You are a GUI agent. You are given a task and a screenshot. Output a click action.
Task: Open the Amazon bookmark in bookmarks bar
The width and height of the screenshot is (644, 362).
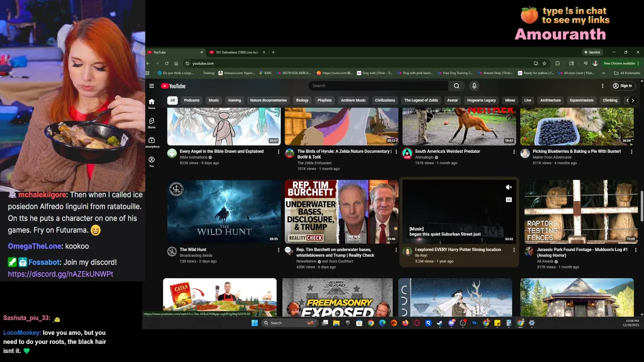[x=236, y=73]
